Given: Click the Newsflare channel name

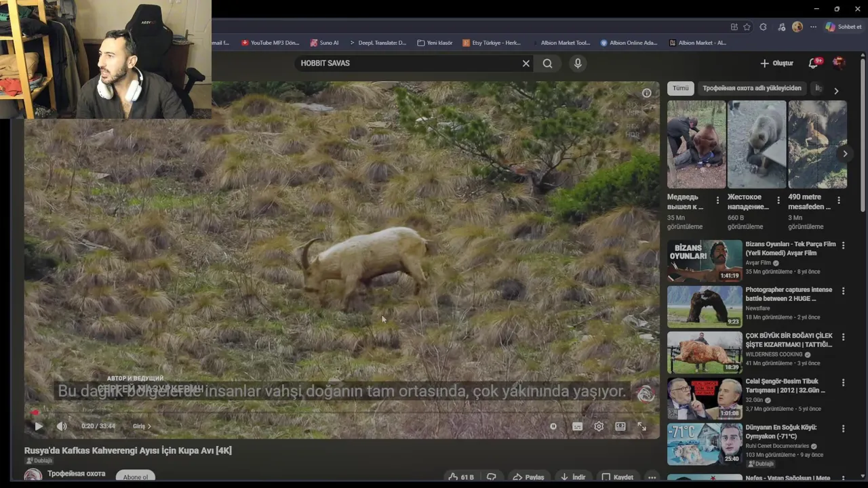Looking at the screenshot, I should [x=757, y=308].
